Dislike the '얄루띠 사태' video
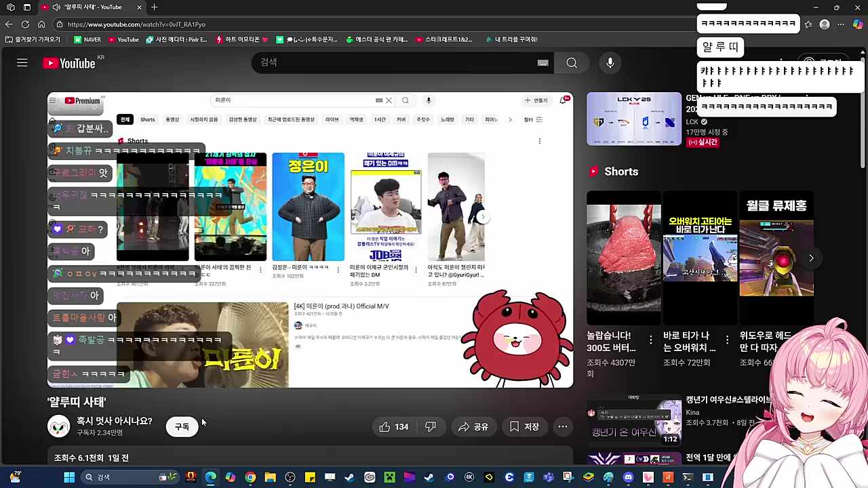The height and width of the screenshot is (488, 868). click(x=430, y=427)
